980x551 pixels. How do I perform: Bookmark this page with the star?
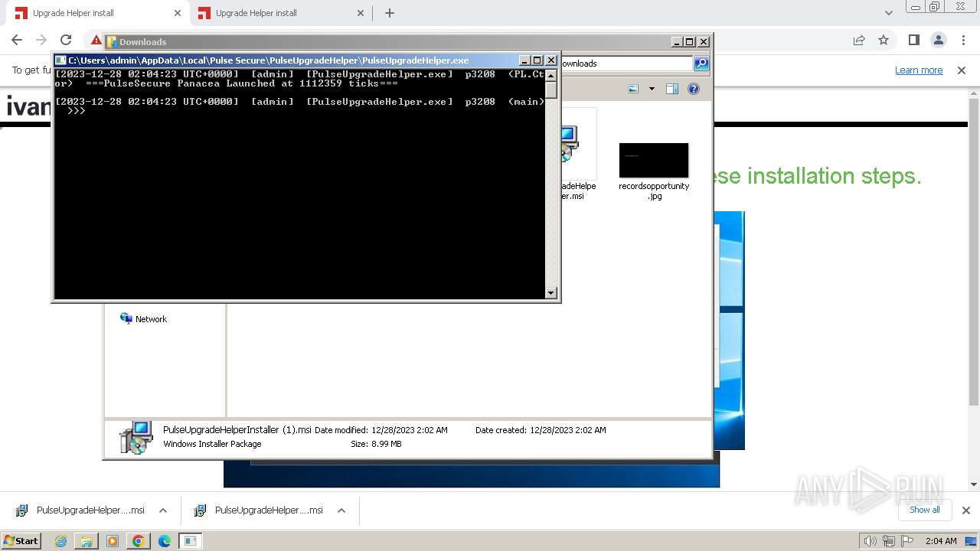pos(884,40)
